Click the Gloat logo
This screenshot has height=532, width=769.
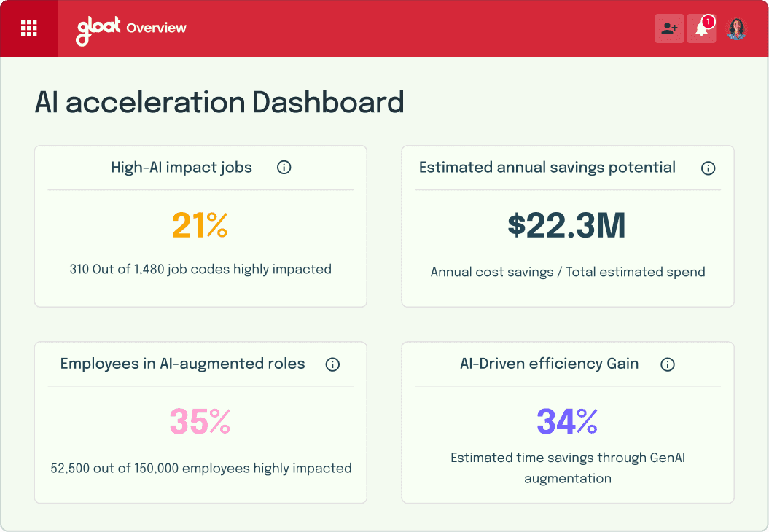pos(98,31)
